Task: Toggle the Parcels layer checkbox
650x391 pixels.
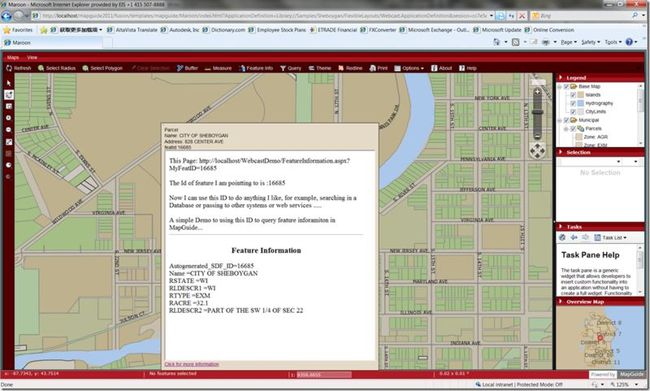Action: click(x=573, y=129)
